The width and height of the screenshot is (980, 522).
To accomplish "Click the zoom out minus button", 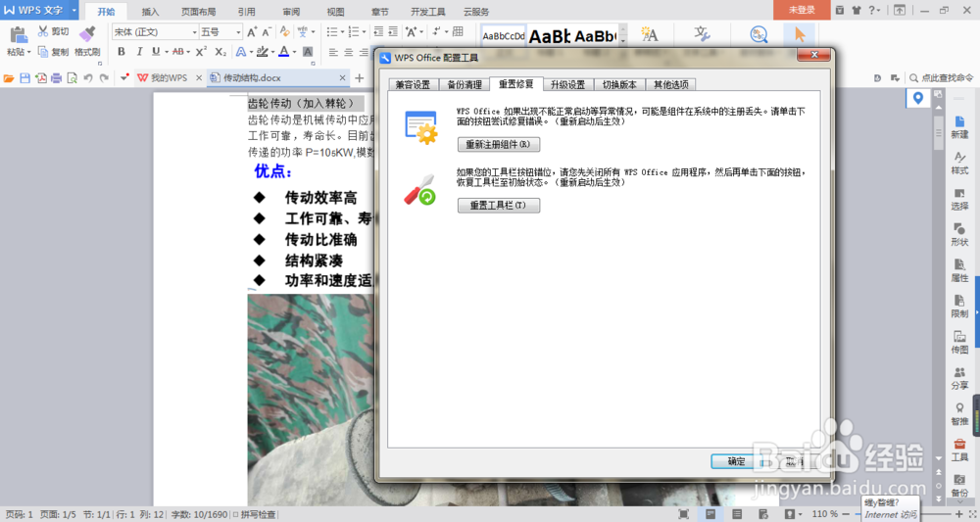I will [x=847, y=514].
